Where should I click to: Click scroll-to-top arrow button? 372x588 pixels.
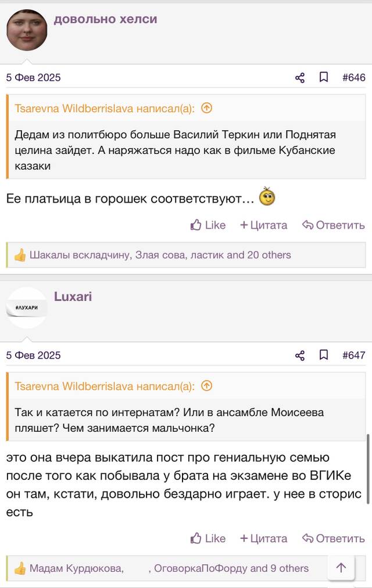click(341, 568)
